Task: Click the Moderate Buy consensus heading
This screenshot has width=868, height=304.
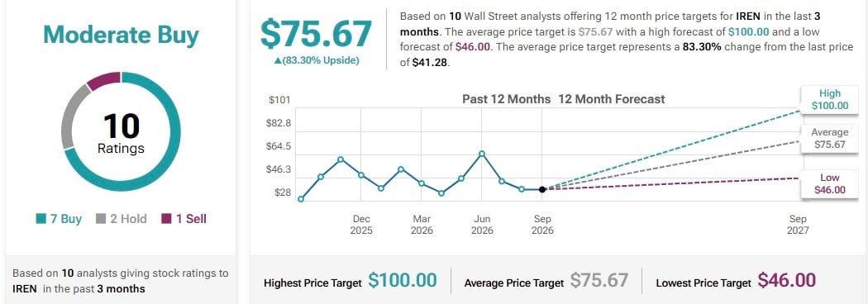Action: 121,36
